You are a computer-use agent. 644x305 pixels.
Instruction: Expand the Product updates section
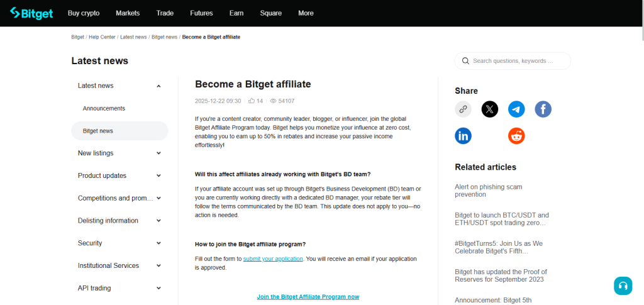(x=159, y=175)
